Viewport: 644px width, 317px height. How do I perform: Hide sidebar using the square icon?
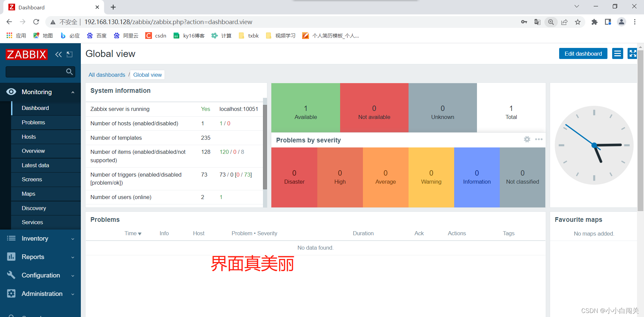69,54
